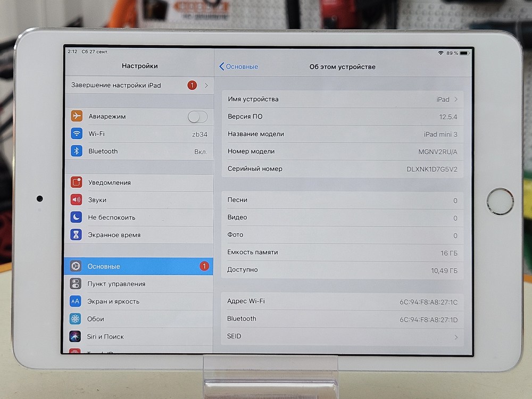Tap the status bar time 2:12
The width and height of the screenshot is (532, 399).
tap(72, 52)
